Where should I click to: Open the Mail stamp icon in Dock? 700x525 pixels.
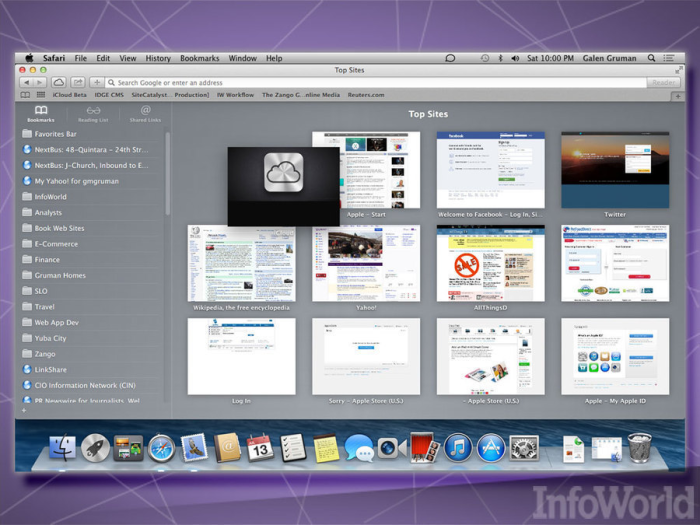click(194, 447)
